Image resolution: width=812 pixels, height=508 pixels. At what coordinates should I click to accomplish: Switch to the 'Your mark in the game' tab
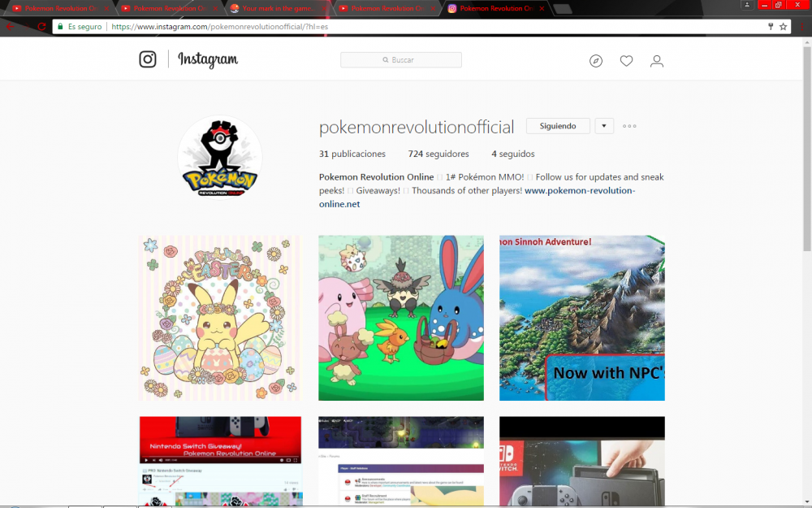[274, 9]
